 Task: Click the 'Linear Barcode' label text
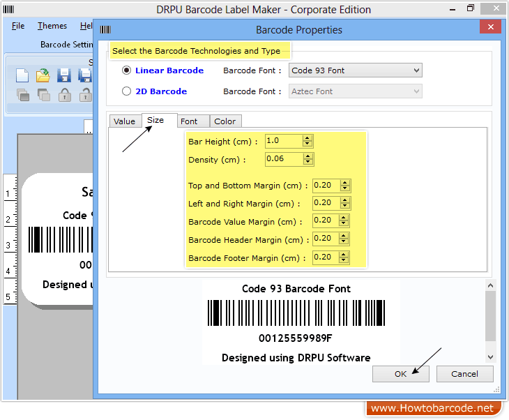(169, 70)
